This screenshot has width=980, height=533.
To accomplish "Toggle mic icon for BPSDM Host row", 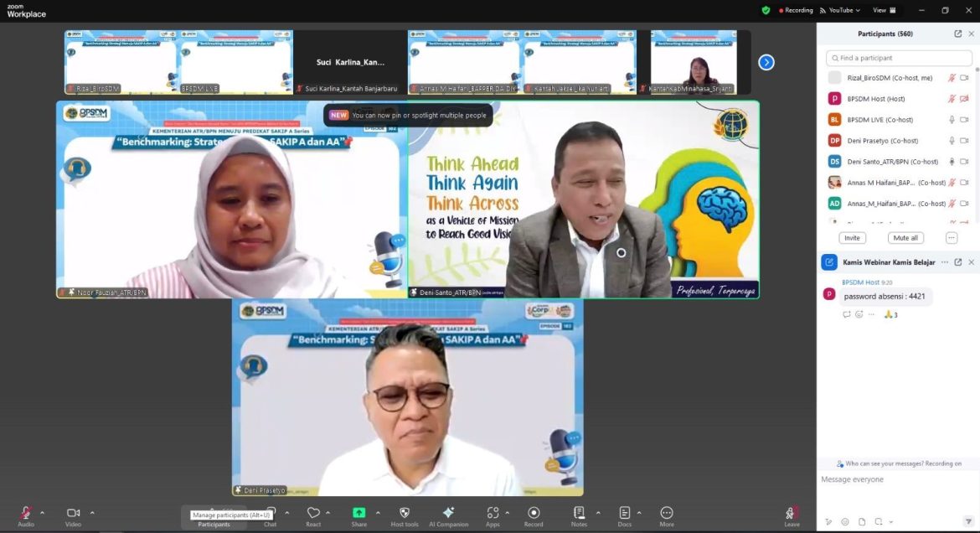I will click(x=952, y=99).
